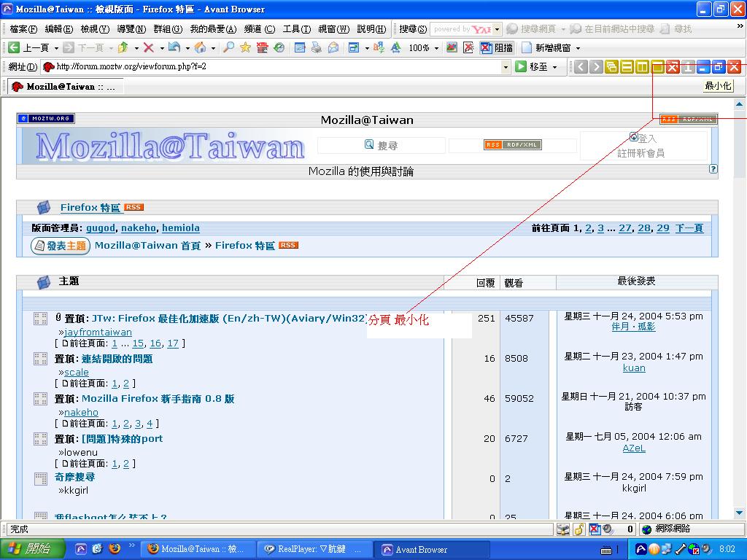Open the 連結開啟的問題 topic link
This screenshot has height=560, width=747.
pyautogui.click(x=117, y=359)
